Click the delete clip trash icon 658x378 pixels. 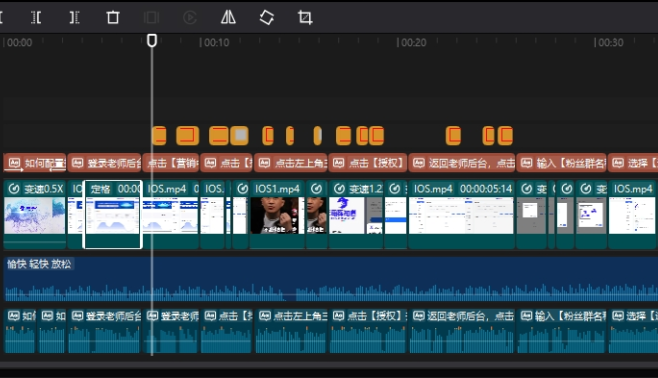tap(113, 18)
